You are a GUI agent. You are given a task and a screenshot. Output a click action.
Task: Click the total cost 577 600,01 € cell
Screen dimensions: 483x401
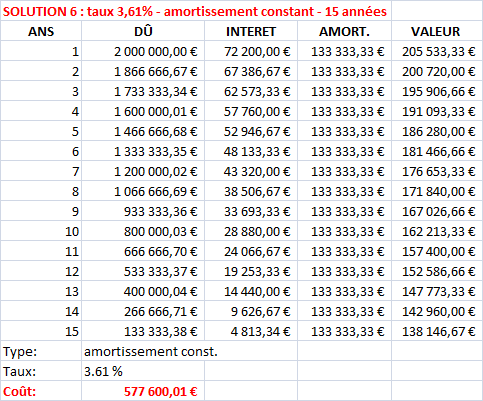(143, 391)
